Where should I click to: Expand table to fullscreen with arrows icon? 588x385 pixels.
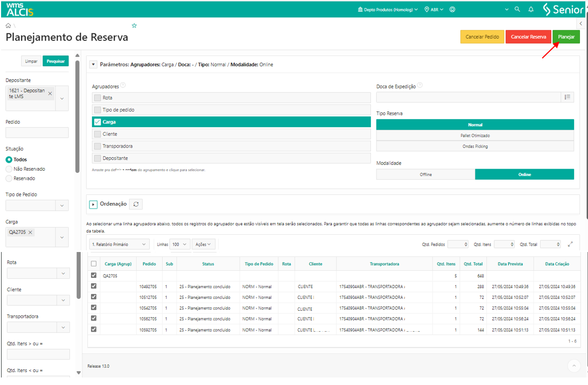coord(570,244)
